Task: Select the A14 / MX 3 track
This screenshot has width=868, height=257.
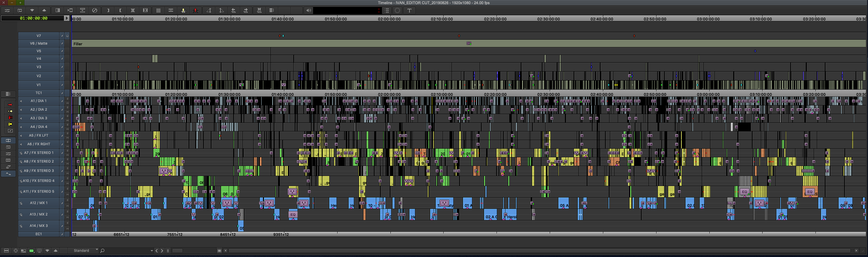Action: point(39,226)
